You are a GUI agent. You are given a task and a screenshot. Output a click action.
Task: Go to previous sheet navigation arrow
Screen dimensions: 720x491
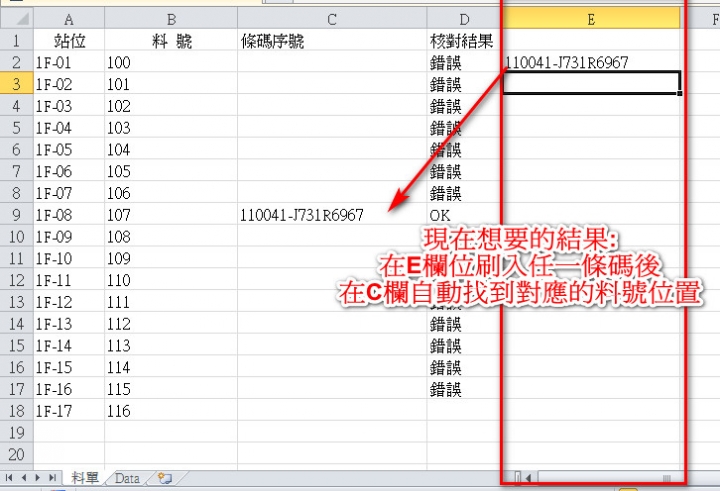click(24, 478)
